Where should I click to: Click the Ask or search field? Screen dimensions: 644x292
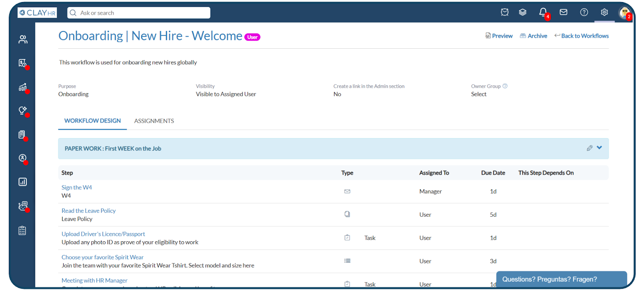point(139,13)
